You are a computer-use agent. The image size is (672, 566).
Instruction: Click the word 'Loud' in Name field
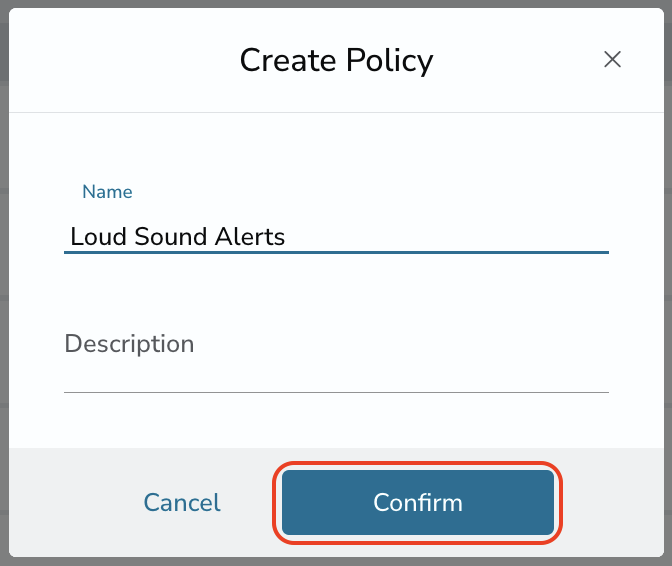tap(98, 237)
